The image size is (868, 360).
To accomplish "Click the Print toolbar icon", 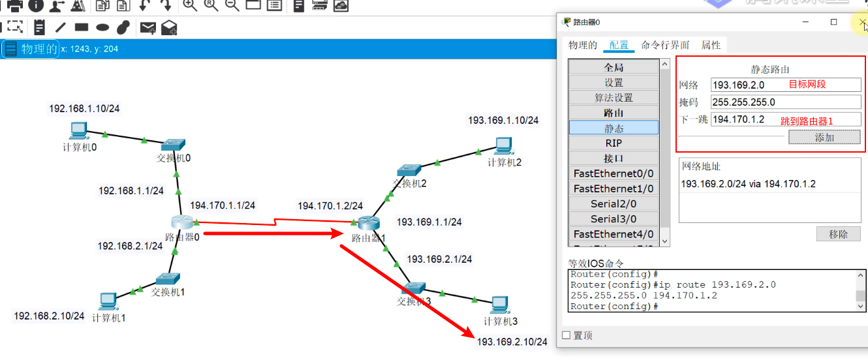I will pyautogui.click(x=15, y=5).
